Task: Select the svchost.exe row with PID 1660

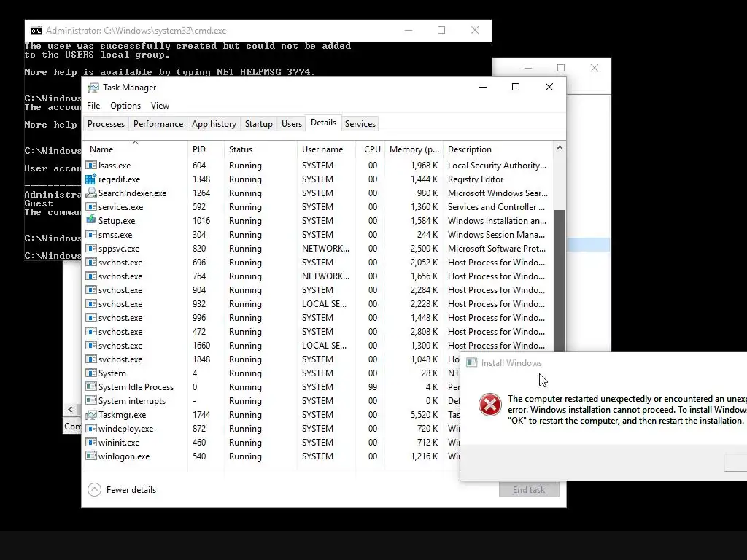Action: (x=318, y=345)
